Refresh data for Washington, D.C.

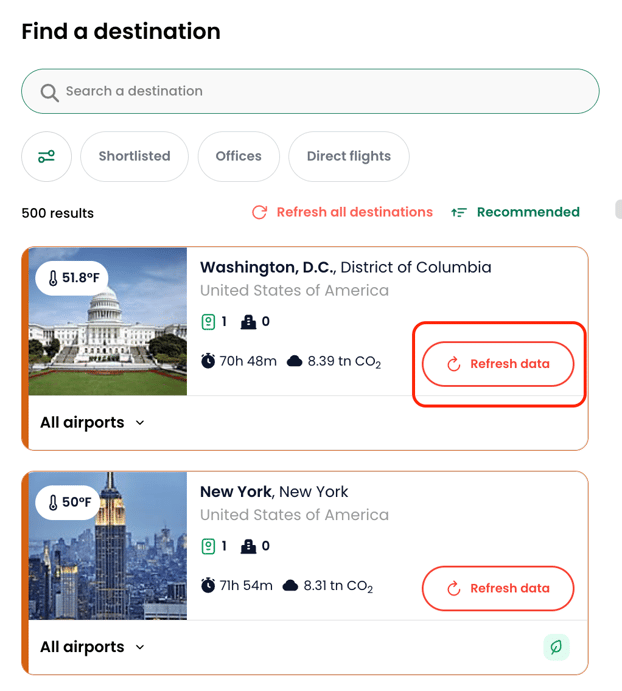tap(498, 364)
